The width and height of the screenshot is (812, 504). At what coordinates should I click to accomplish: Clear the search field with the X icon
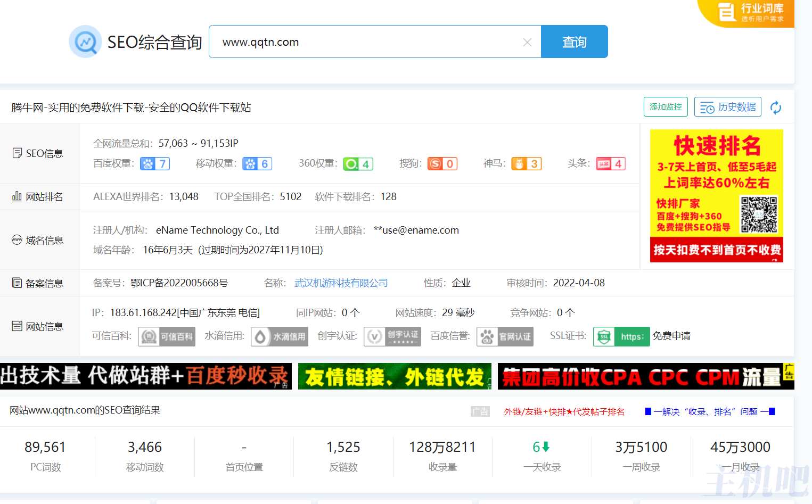click(x=527, y=42)
